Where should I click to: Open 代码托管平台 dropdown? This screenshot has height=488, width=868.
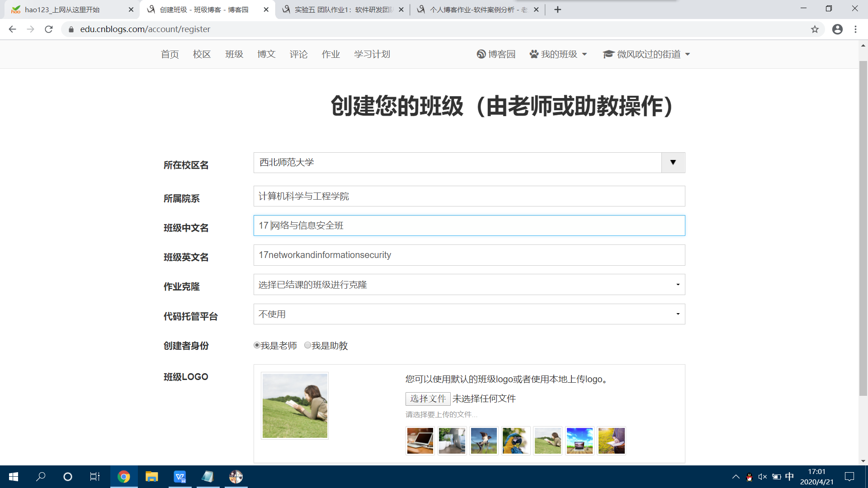(469, 314)
